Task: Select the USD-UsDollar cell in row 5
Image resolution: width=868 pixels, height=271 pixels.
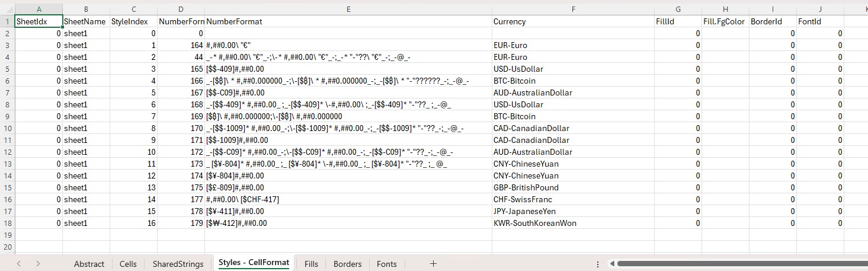Action: [x=573, y=69]
